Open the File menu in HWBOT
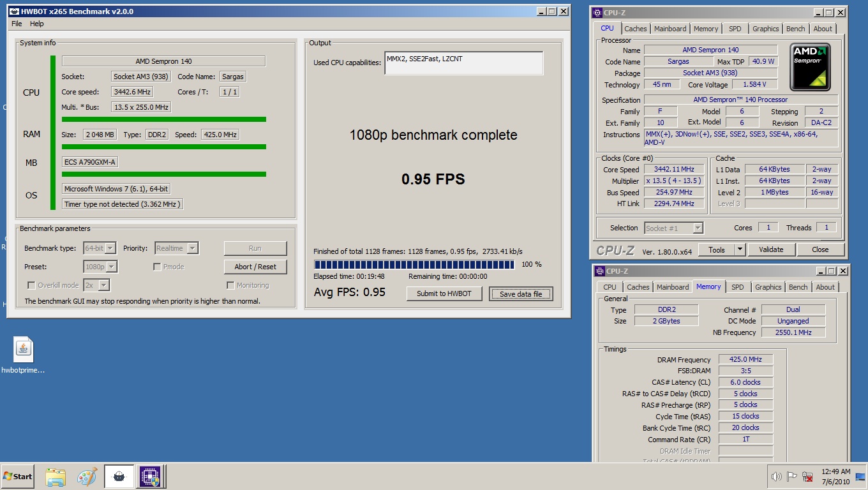Screen dimensions: 868x490 click(17, 24)
